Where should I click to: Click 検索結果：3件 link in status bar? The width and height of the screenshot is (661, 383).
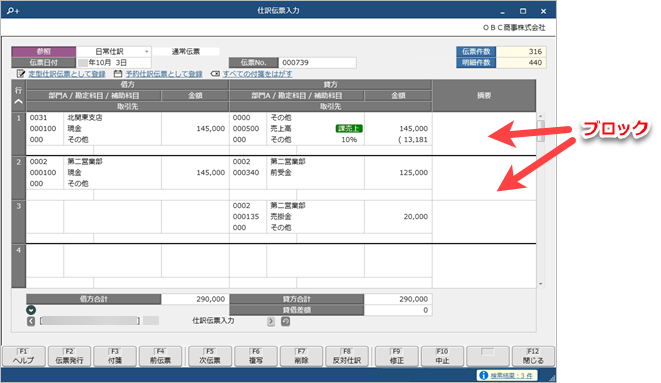coord(511,375)
